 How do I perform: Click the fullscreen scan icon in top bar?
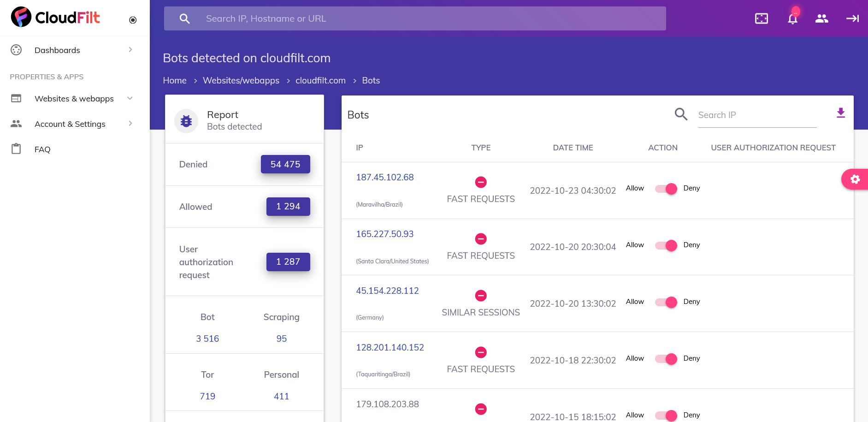pyautogui.click(x=761, y=18)
